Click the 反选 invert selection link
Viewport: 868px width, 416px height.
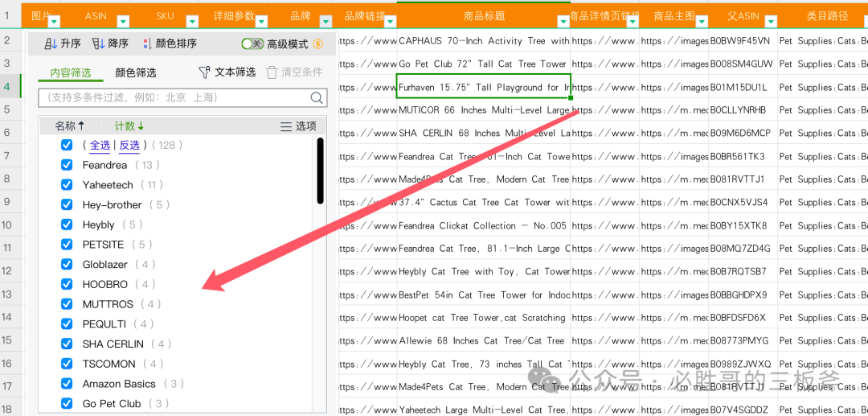[129, 145]
